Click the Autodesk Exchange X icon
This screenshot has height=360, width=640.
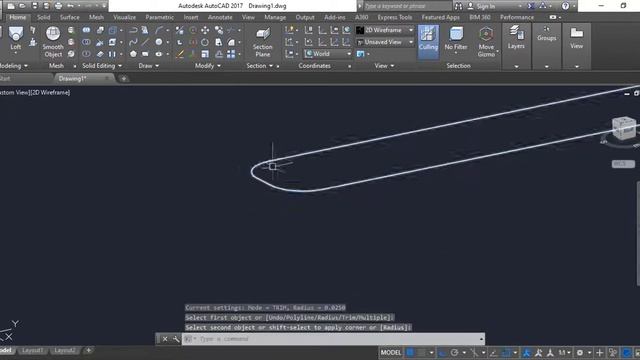pyautogui.click(x=531, y=6)
